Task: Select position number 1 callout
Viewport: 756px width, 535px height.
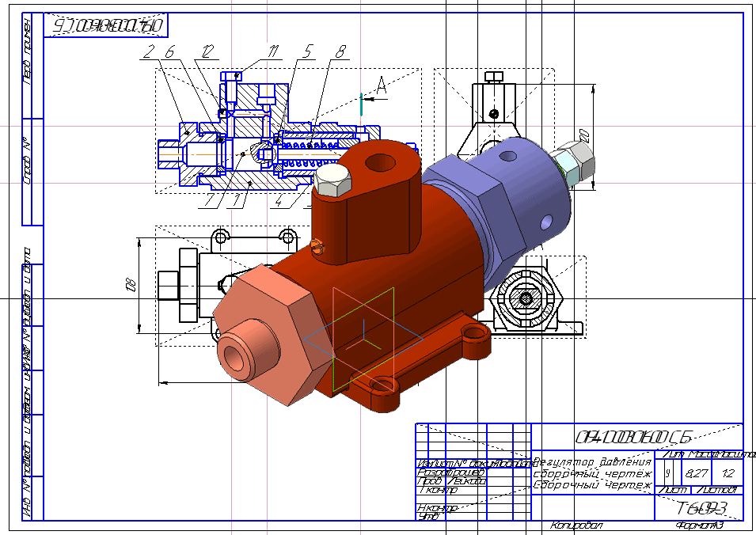Action: [236, 200]
